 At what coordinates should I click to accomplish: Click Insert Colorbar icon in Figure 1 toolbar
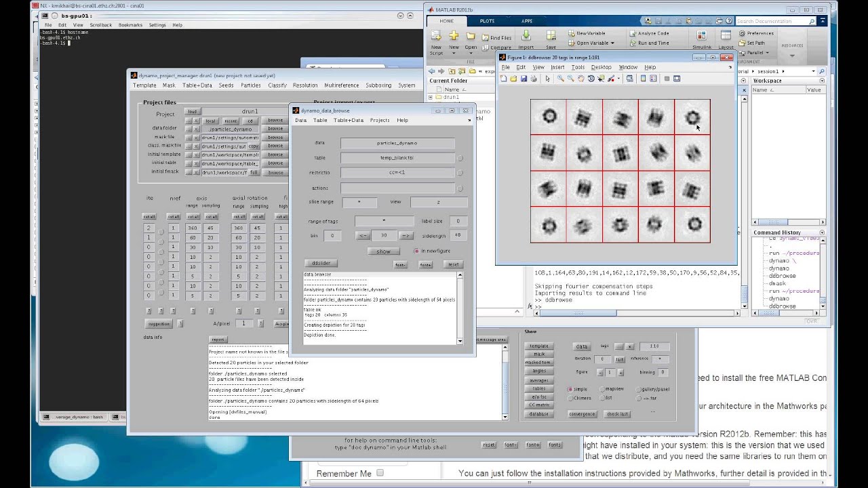point(644,79)
